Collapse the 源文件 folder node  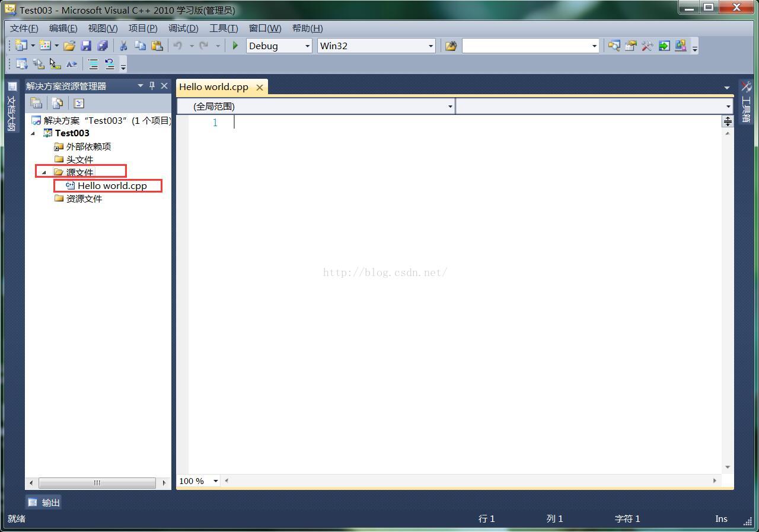pyautogui.click(x=44, y=172)
